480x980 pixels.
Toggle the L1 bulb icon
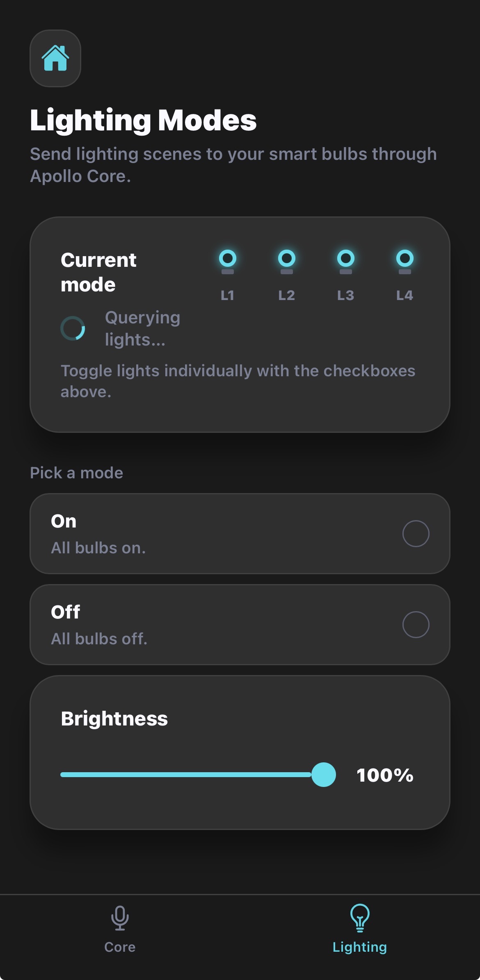(228, 261)
